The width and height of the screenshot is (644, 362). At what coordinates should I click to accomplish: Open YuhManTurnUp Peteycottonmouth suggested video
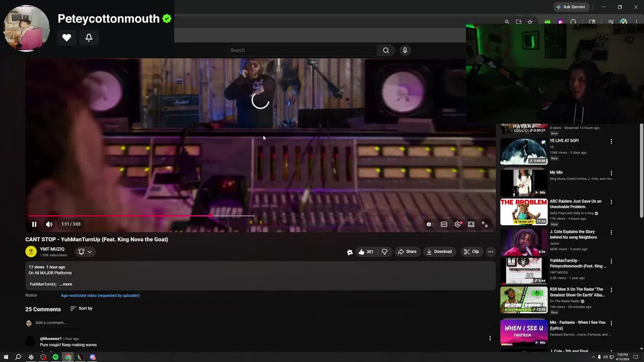(523, 271)
